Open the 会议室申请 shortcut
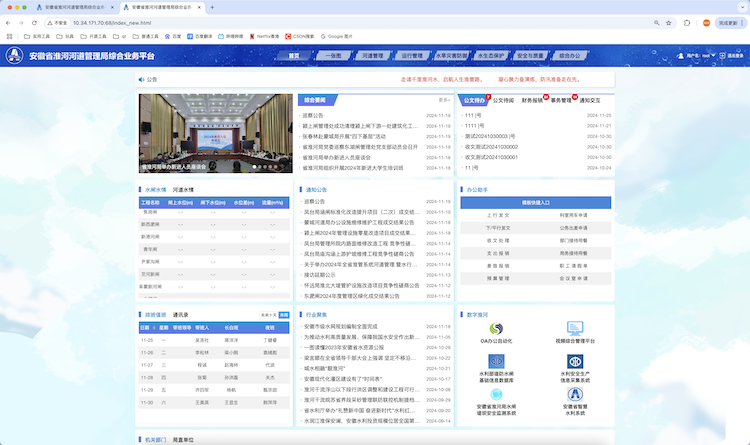The width and height of the screenshot is (750, 445). point(574,278)
